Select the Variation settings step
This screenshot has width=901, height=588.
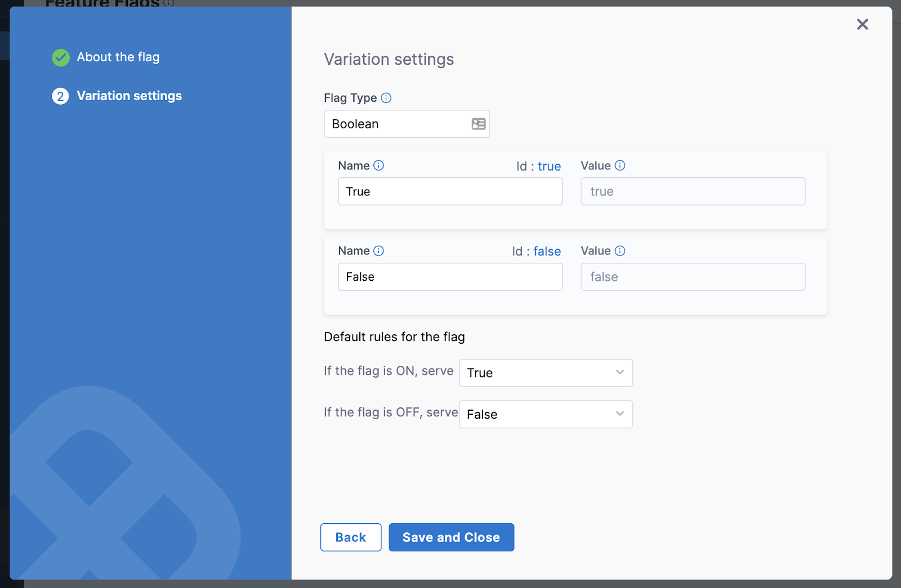click(129, 96)
